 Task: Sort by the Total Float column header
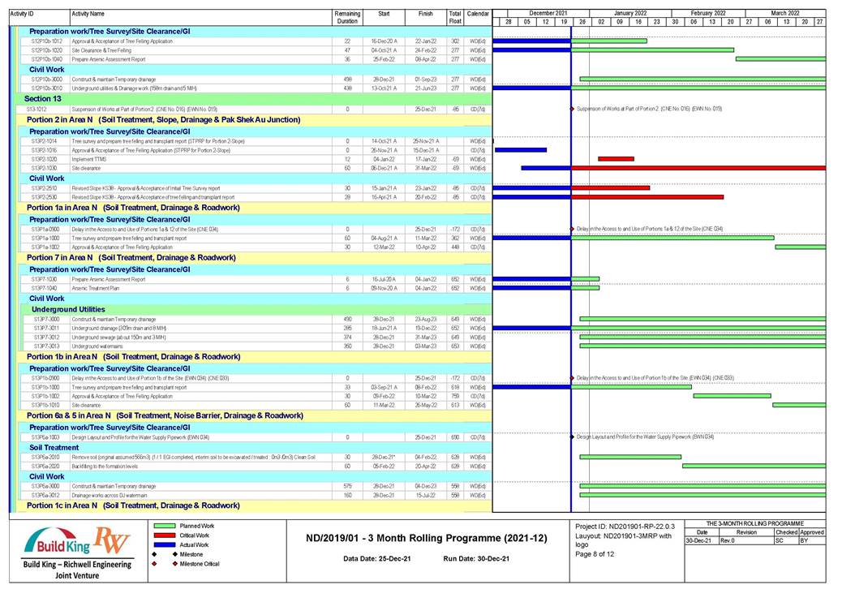tap(454, 17)
